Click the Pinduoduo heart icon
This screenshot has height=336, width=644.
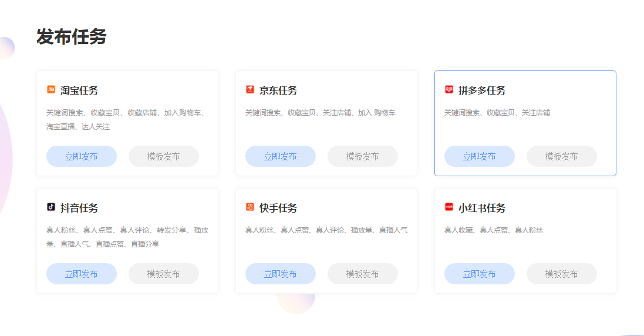(x=449, y=90)
